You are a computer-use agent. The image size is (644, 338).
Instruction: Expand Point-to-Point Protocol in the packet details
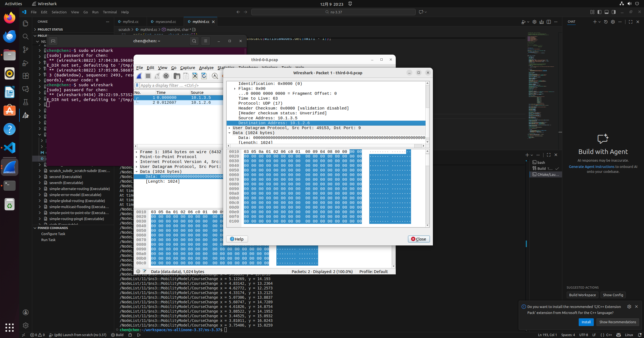pyautogui.click(x=137, y=157)
